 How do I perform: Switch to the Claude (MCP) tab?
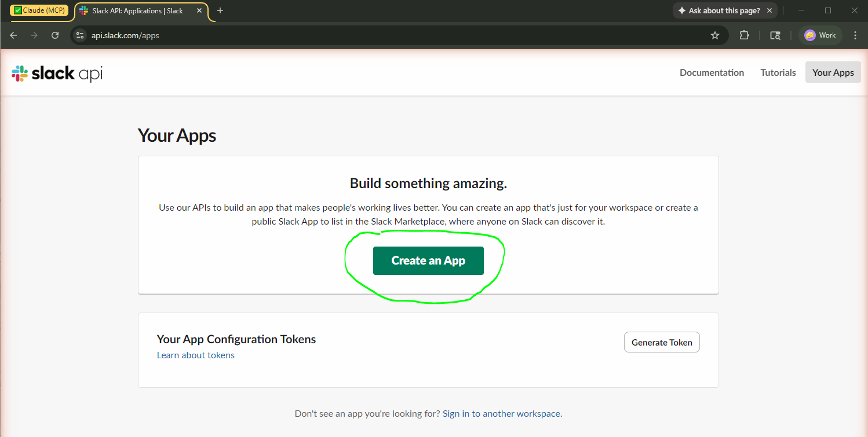tap(39, 10)
